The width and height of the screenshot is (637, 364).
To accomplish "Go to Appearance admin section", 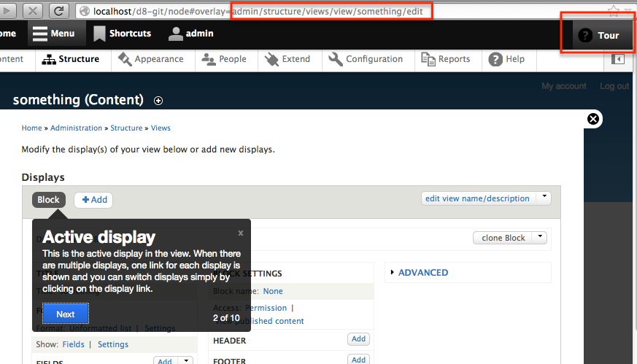I will pos(151,59).
